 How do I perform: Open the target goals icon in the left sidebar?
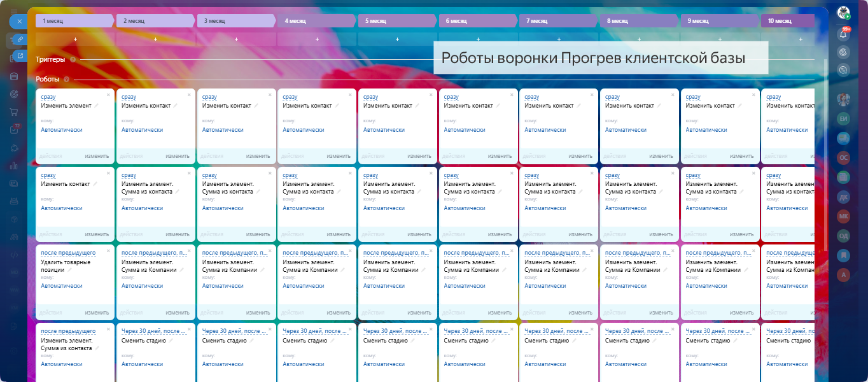(14, 94)
